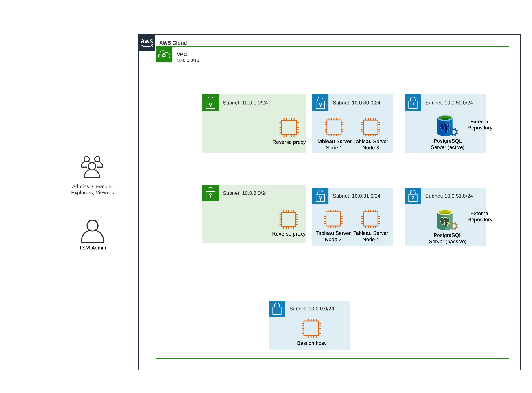Click the Tableau Server Node 2 instance icon
Image resolution: width=532 pixels, height=393 pixels.
click(333, 219)
